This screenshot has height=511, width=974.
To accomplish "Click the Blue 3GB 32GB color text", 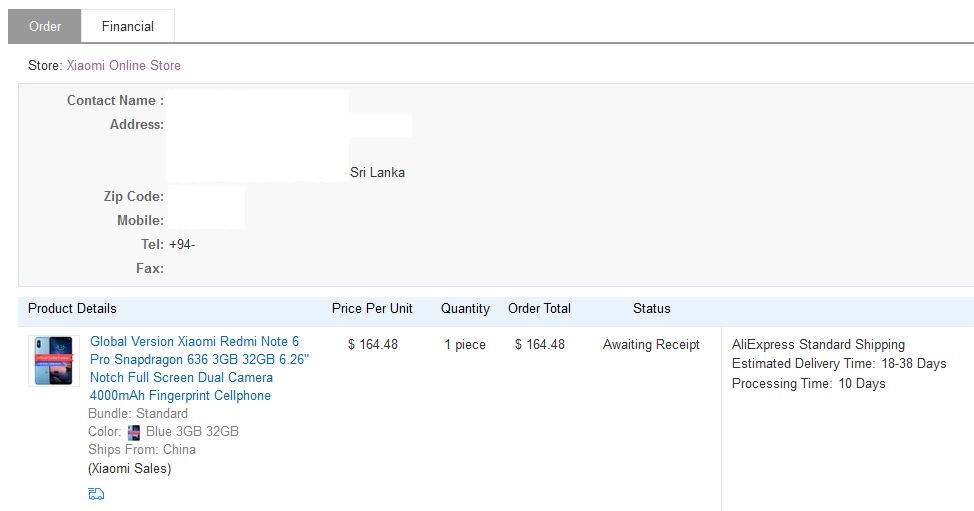I will (192, 432).
